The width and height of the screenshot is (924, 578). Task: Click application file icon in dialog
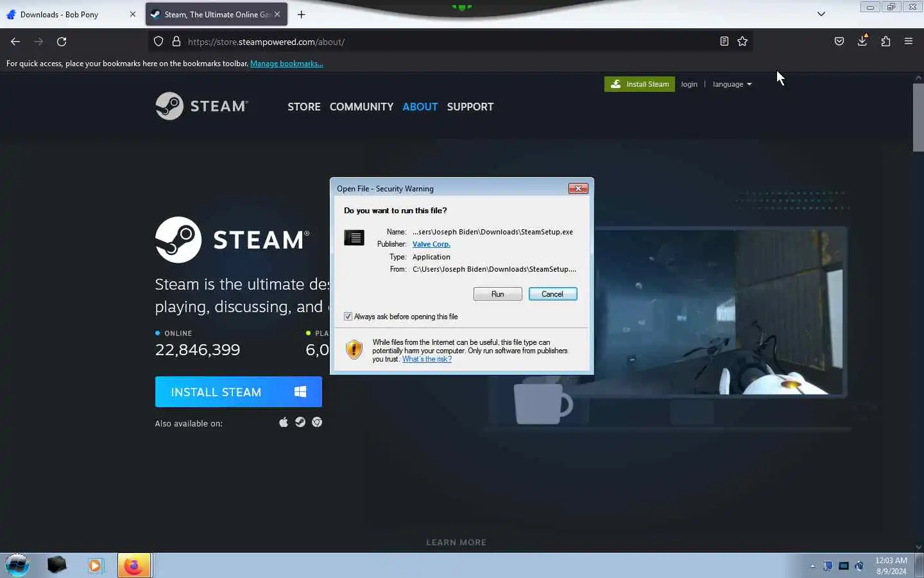click(354, 238)
